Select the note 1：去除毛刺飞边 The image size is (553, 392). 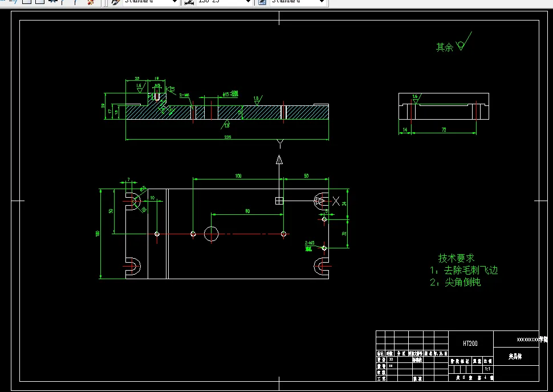[463, 271]
